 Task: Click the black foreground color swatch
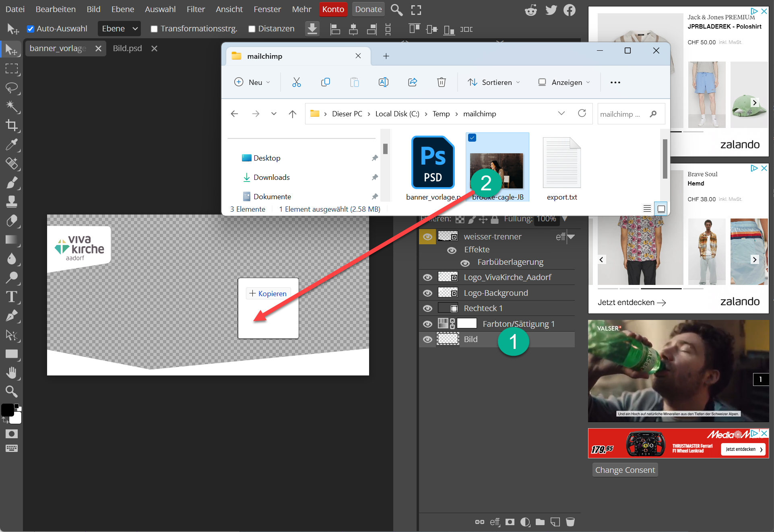(7, 410)
